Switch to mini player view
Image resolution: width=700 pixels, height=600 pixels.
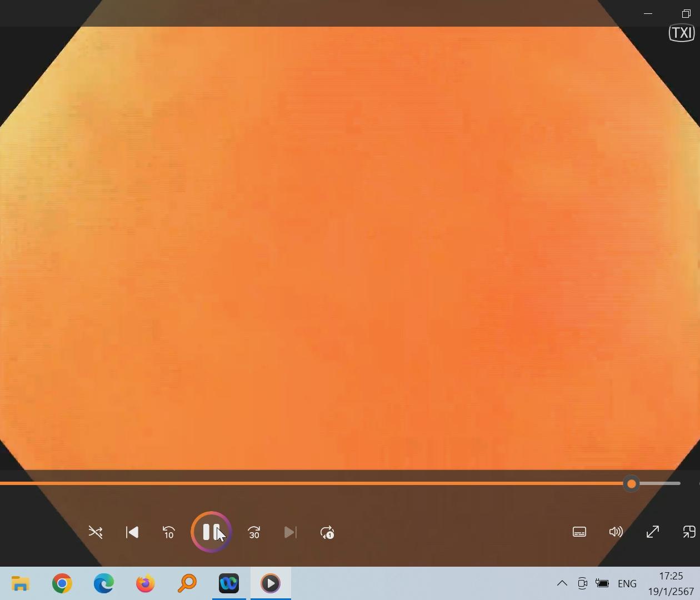click(689, 532)
